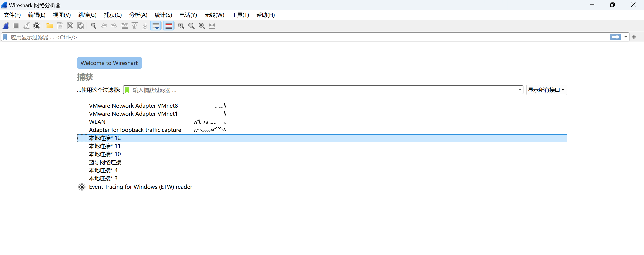Expand display filter history arrow
644x255 pixels.
coord(626,37)
